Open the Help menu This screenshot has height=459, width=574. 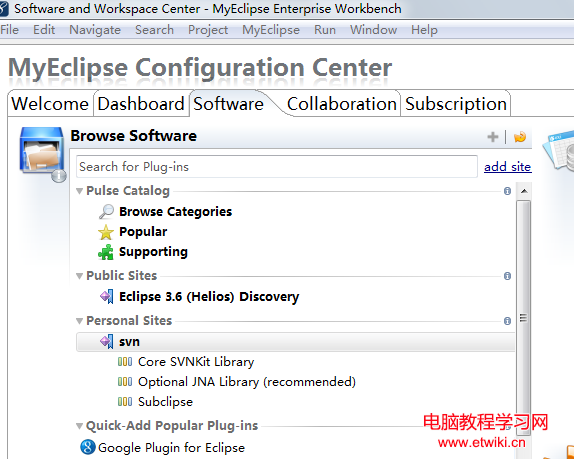click(424, 30)
